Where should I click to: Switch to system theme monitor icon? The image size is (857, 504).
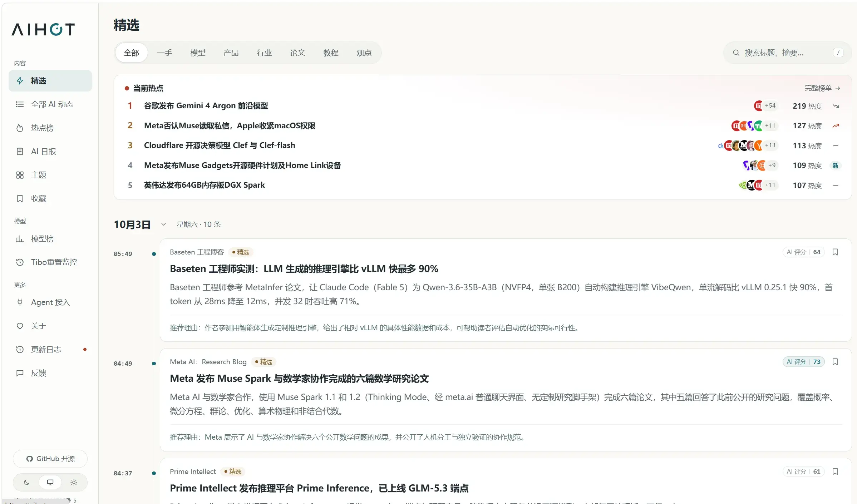[50, 483]
